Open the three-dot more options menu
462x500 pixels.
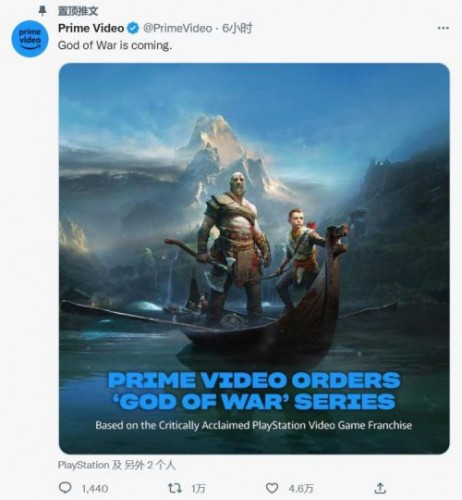point(443,28)
